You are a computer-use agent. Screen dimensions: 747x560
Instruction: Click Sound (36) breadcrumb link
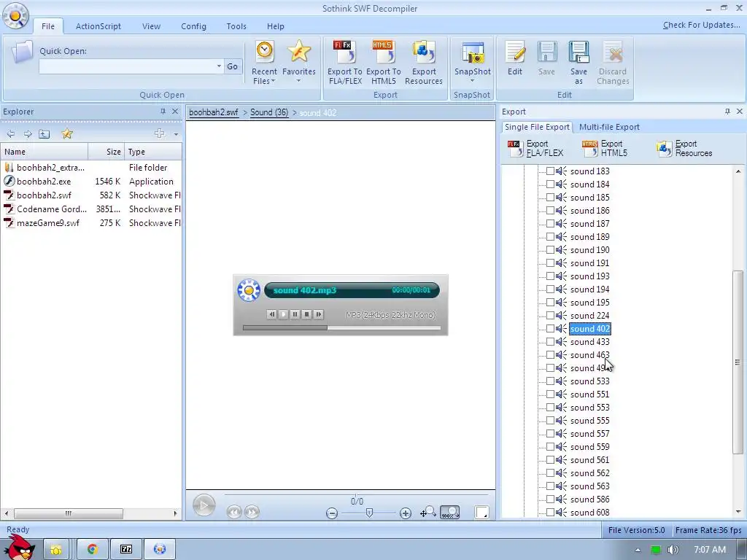pyautogui.click(x=269, y=112)
